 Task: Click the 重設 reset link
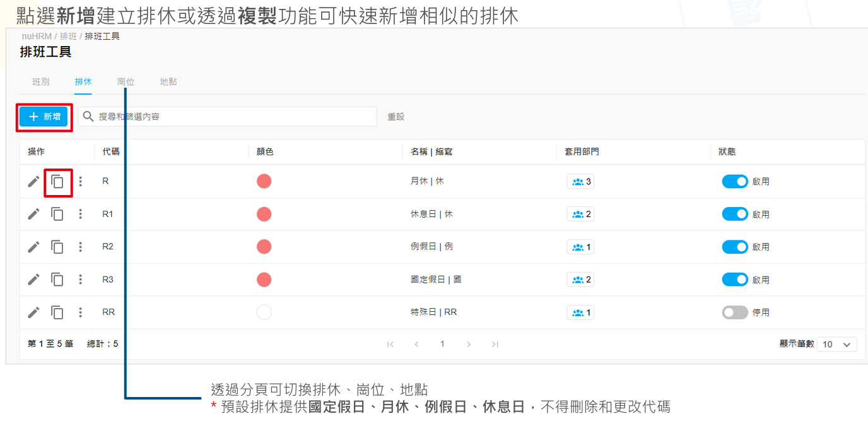point(396,117)
